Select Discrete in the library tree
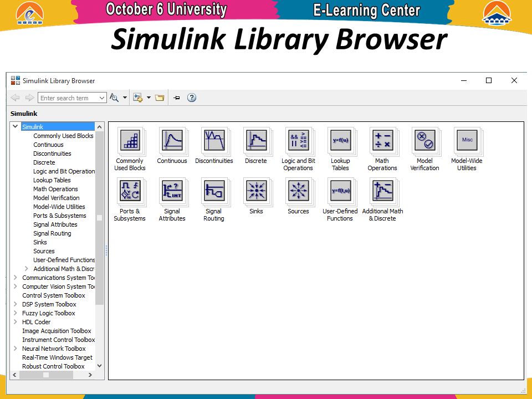Screen dimensions: 532x399 pyautogui.click(x=44, y=162)
